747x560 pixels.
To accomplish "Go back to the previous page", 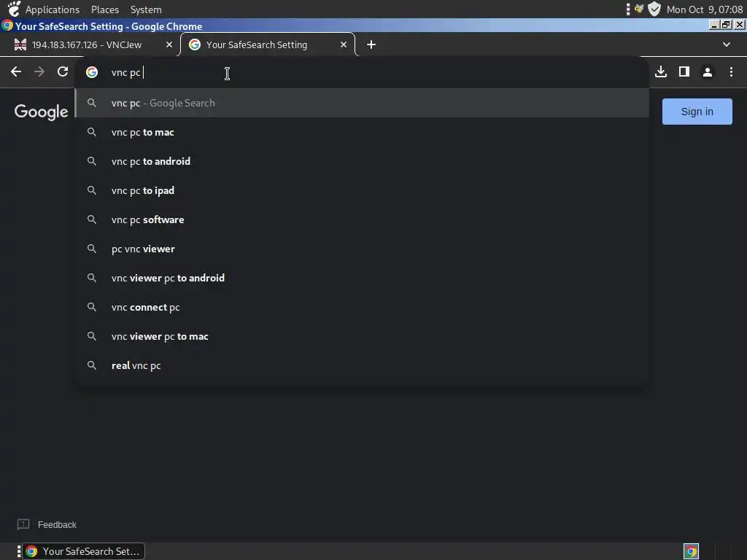I will coord(16,72).
